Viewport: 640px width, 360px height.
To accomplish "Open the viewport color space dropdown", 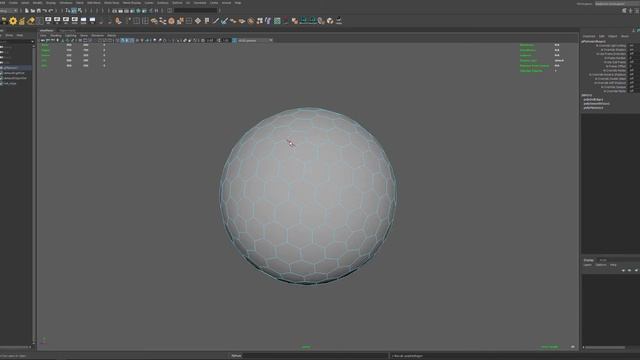I will pyautogui.click(x=256, y=40).
